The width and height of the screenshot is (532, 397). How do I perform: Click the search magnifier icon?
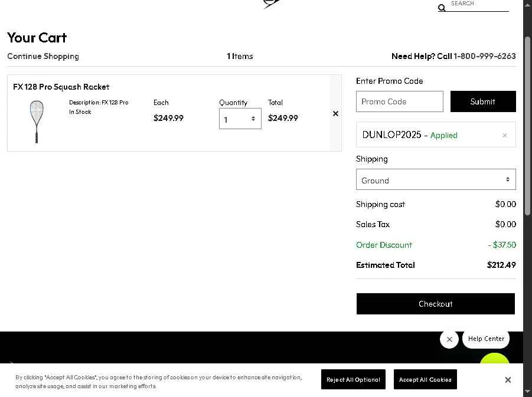point(442,8)
